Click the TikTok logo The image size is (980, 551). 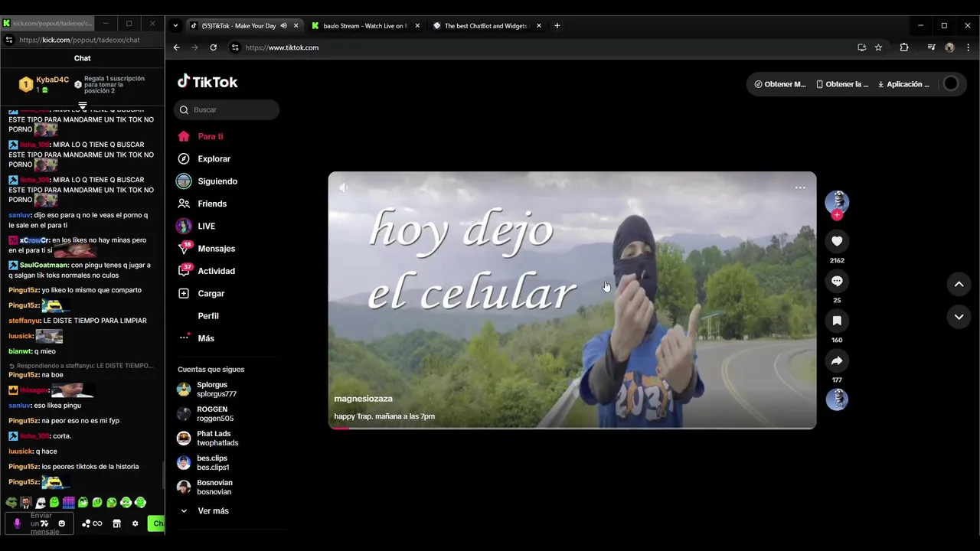pyautogui.click(x=207, y=82)
